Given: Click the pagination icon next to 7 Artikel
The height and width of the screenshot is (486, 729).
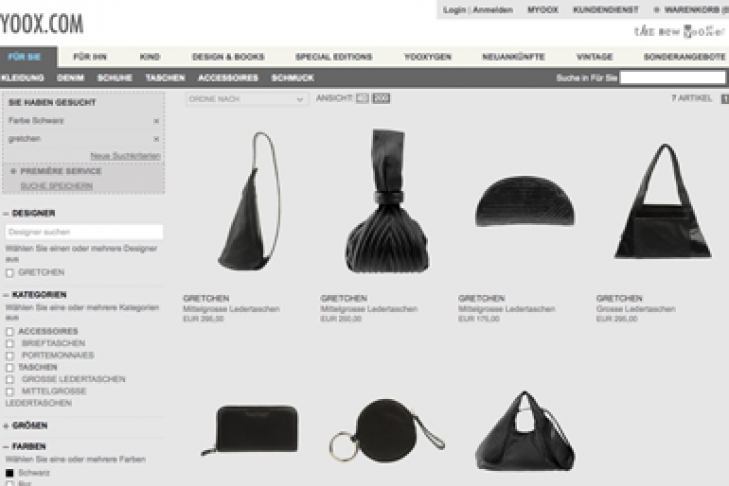Looking at the screenshot, I should 725,99.
